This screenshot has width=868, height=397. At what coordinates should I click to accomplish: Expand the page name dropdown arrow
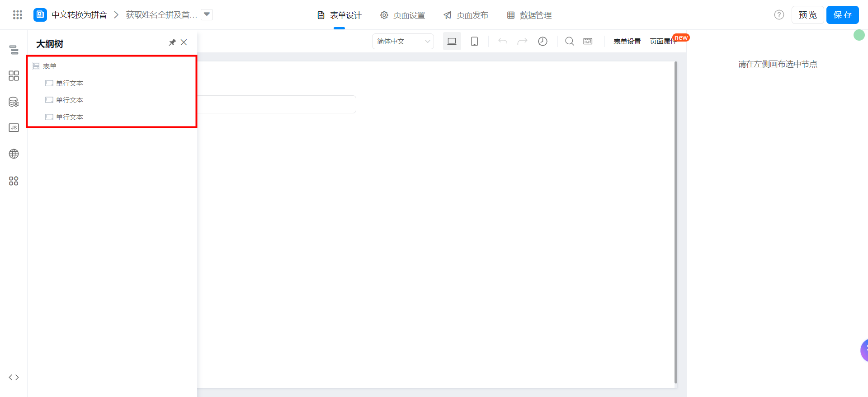point(207,14)
